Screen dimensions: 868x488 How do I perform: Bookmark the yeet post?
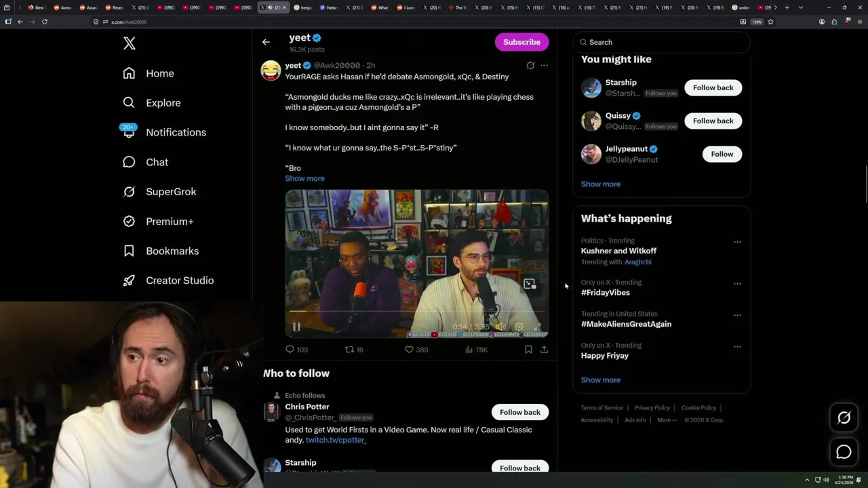point(528,350)
